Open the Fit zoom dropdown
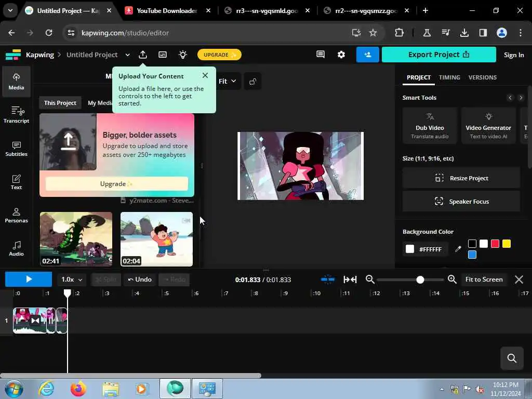 [x=227, y=81]
